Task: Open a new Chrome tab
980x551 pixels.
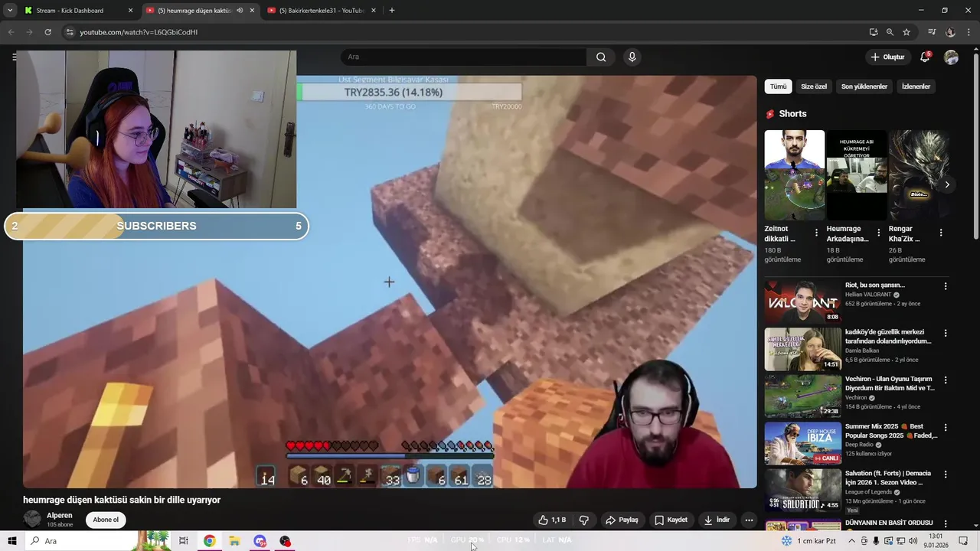Action: pyautogui.click(x=392, y=11)
